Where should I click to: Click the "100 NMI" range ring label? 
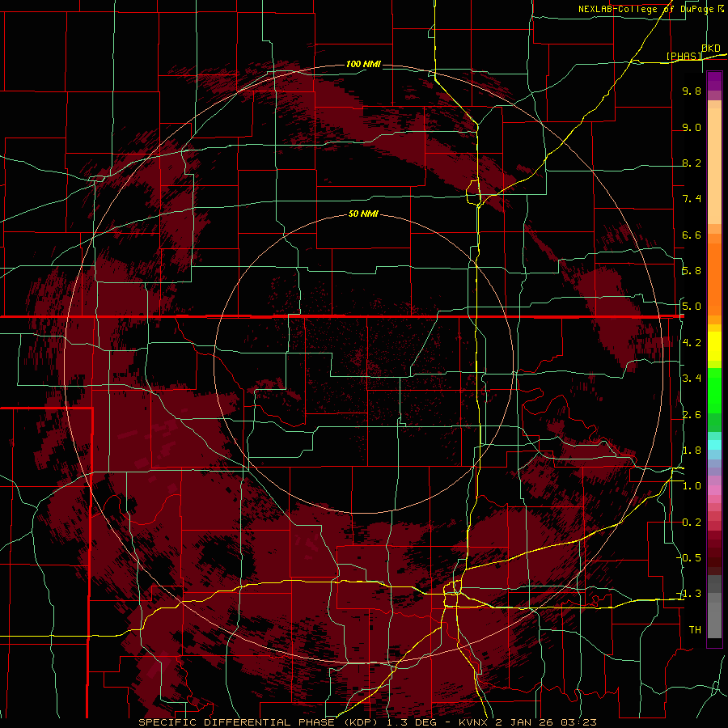pos(363,64)
